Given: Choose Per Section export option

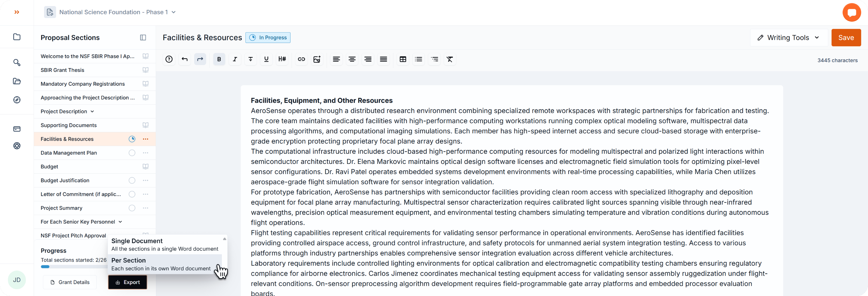Looking at the screenshot, I should click(161, 264).
